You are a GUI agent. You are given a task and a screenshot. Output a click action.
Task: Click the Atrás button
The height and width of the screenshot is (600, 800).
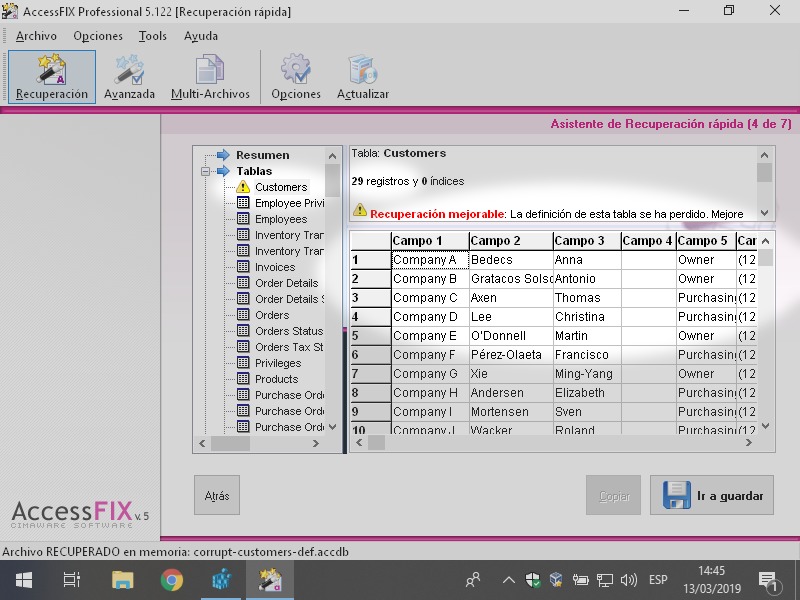[x=217, y=495]
